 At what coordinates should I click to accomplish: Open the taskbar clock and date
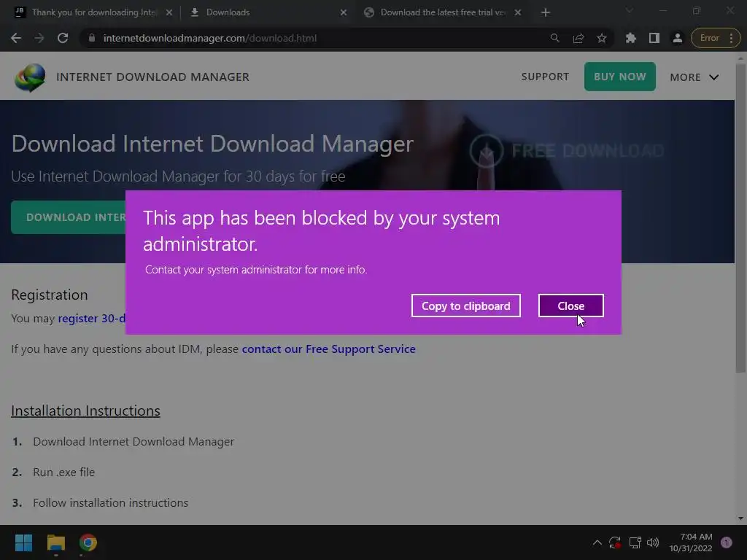(691, 542)
